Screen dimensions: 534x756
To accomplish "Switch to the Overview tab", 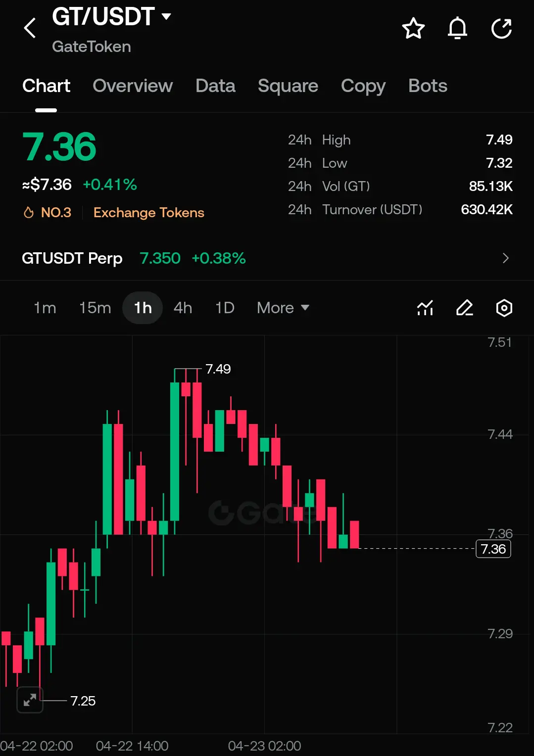I will coord(133,86).
